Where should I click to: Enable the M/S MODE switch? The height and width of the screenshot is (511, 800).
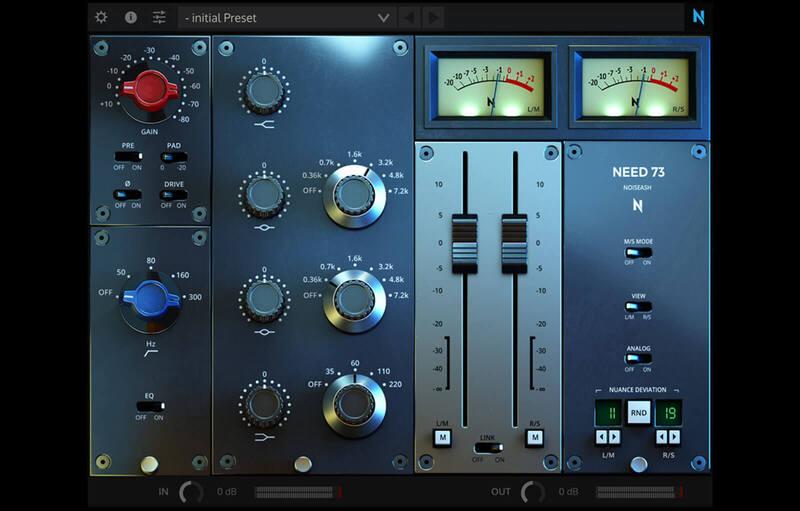(x=638, y=252)
